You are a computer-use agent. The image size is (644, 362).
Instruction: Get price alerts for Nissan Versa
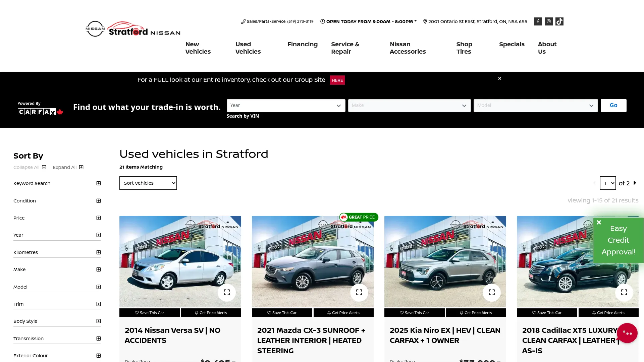click(211, 313)
